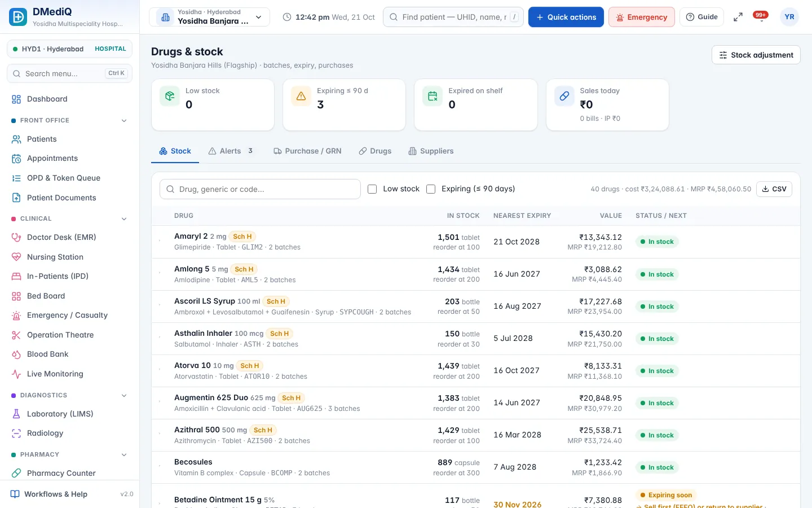Export stock list as CSV
Image resolution: width=812 pixels, height=508 pixels.
click(774, 189)
